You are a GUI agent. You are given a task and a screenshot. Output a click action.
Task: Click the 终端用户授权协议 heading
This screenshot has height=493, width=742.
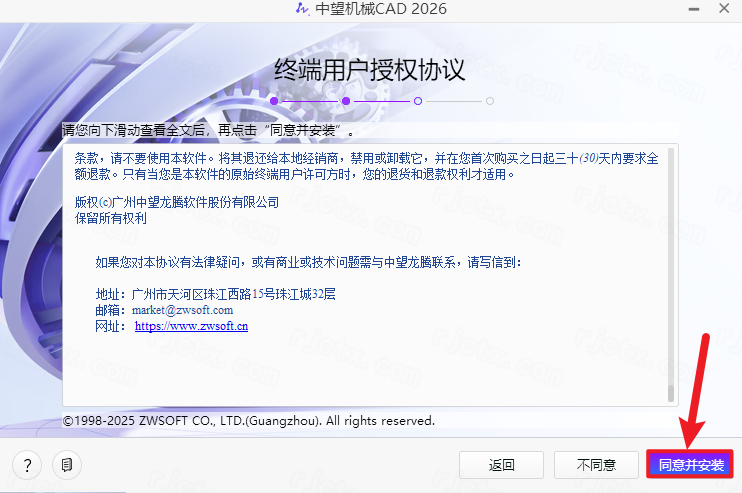point(370,69)
